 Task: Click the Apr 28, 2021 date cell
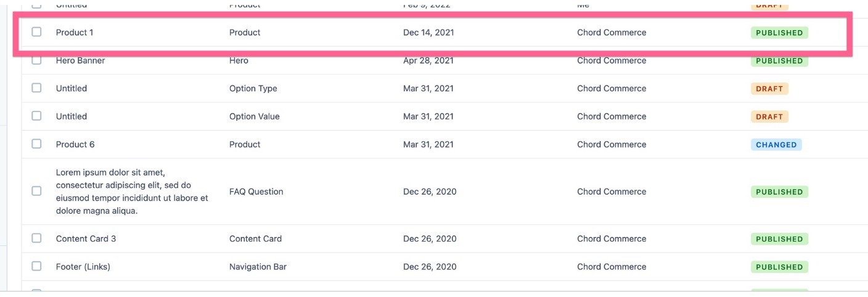(428, 60)
